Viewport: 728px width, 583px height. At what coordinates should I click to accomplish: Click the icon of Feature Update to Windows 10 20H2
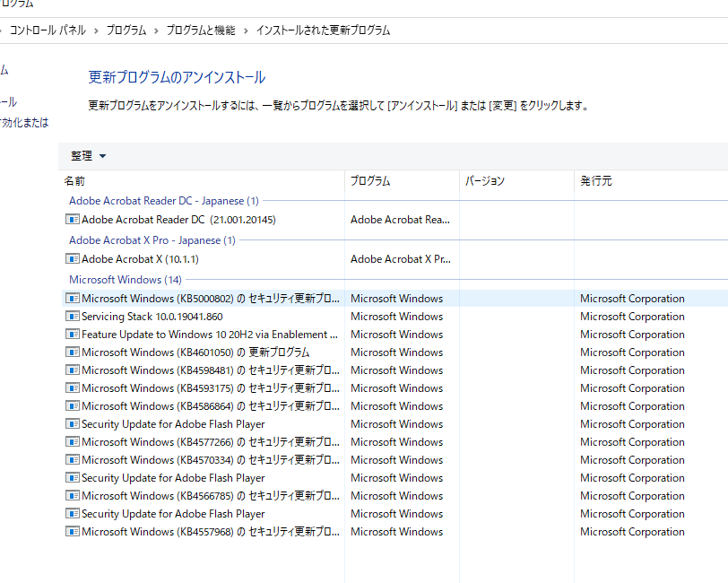pyautogui.click(x=72, y=334)
